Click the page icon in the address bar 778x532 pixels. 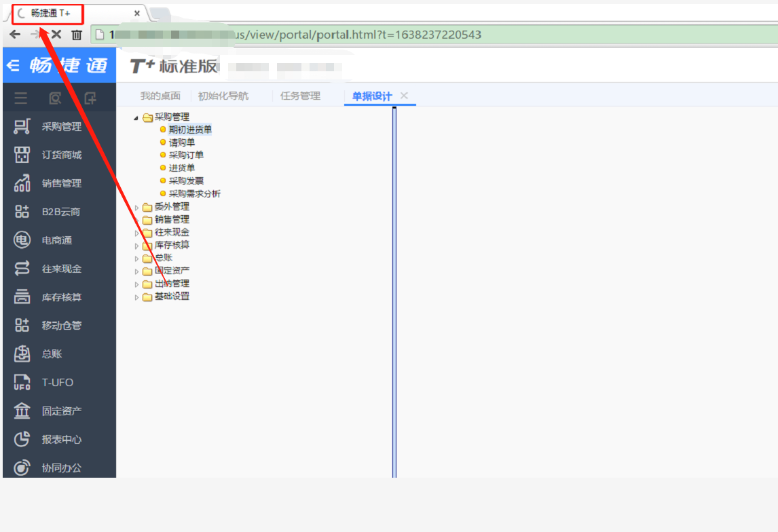(x=100, y=34)
